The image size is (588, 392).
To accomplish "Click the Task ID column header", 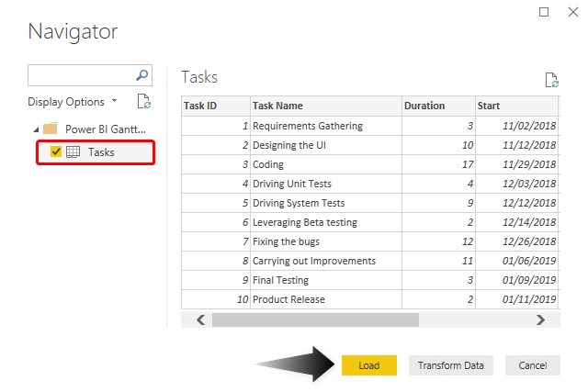I will 216,106.
